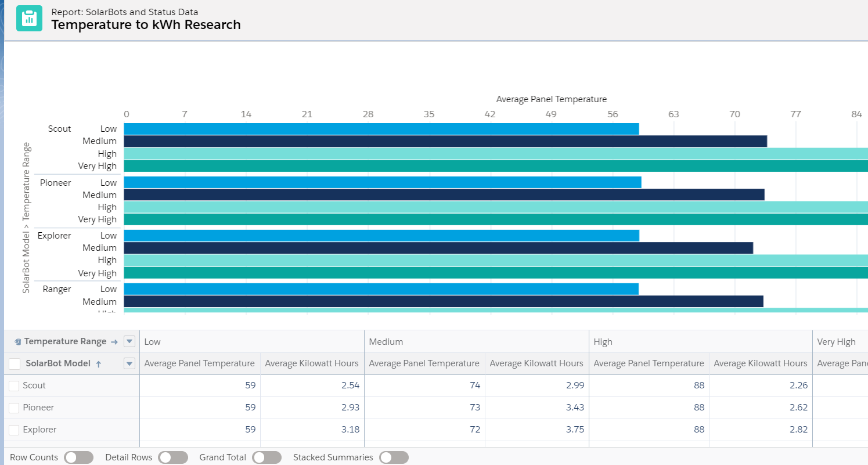Open the Temperature Range column dropdown

129,341
